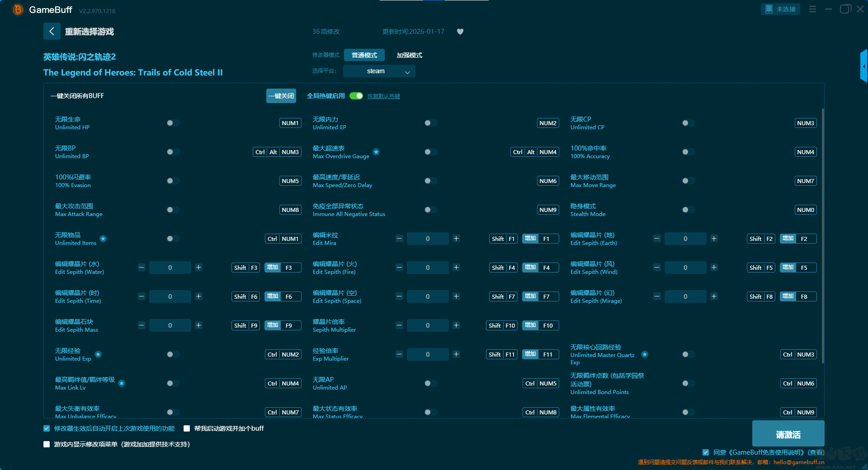This screenshot has height=470, width=868.
Task: Expand the side panel tab on right edge
Action: click(x=863, y=66)
